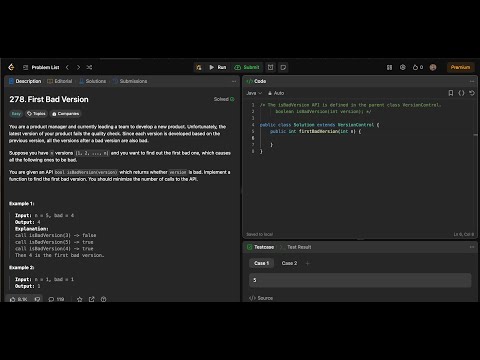
Task: Open the description panel more options
Action: tap(234, 81)
